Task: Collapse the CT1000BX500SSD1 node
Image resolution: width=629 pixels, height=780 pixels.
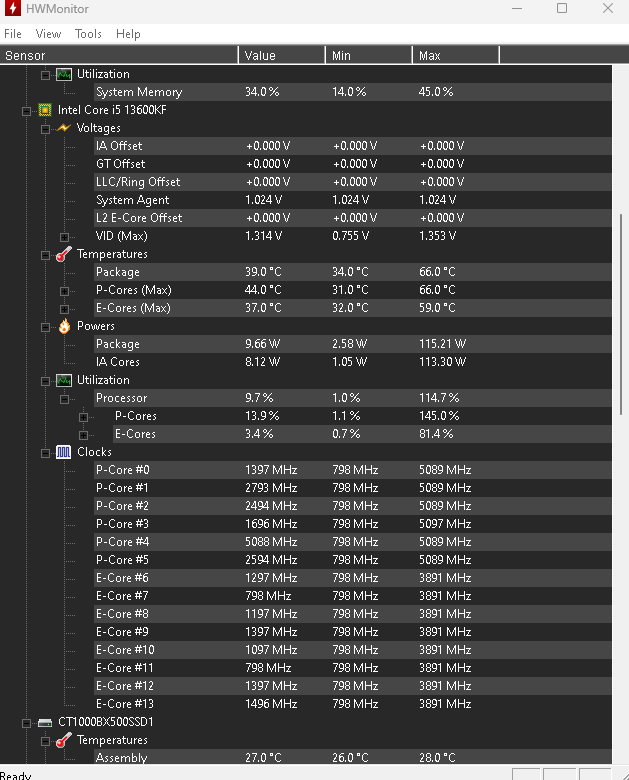Action: pyautogui.click(x=26, y=723)
